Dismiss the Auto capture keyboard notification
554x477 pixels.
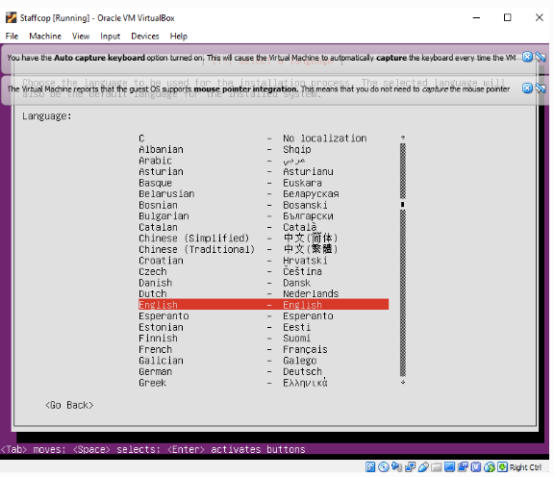pyautogui.click(x=527, y=57)
